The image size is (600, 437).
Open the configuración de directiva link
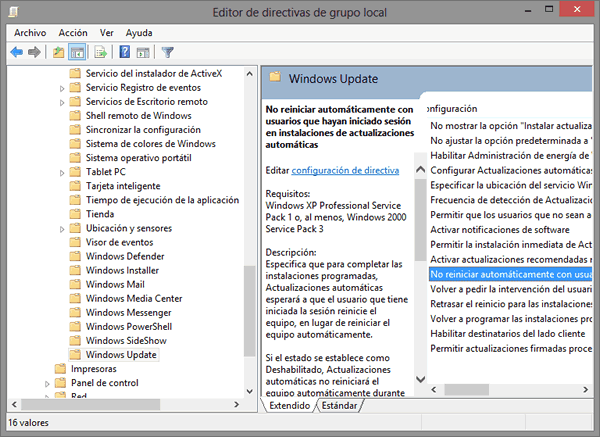point(345,170)
